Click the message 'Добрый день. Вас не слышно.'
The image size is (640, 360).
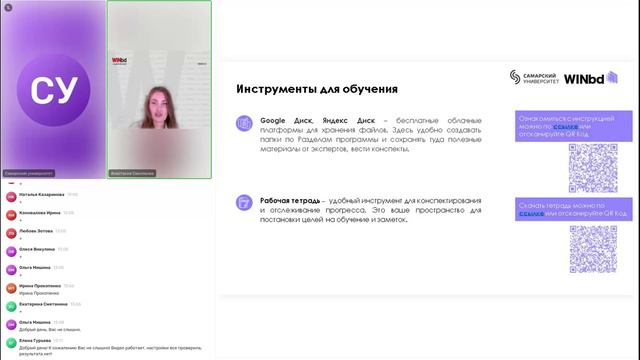[50, 329]
